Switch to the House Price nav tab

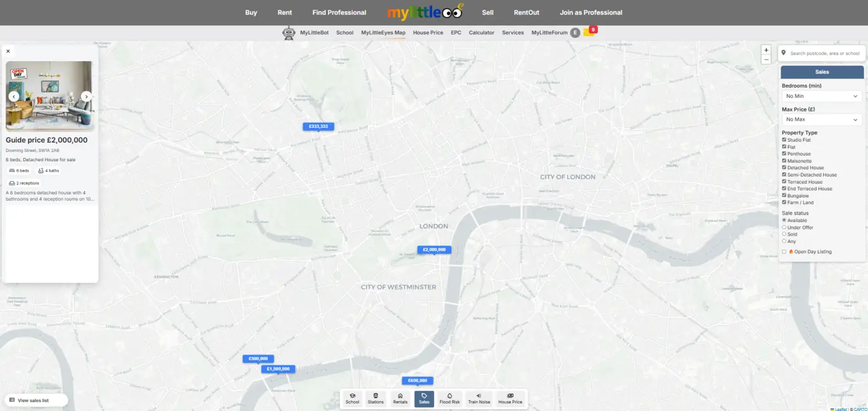(428, 32)
